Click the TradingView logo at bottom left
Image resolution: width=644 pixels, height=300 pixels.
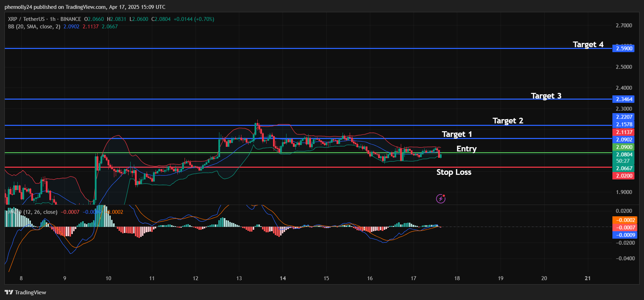pyautogui.click(x=25, y=292)
